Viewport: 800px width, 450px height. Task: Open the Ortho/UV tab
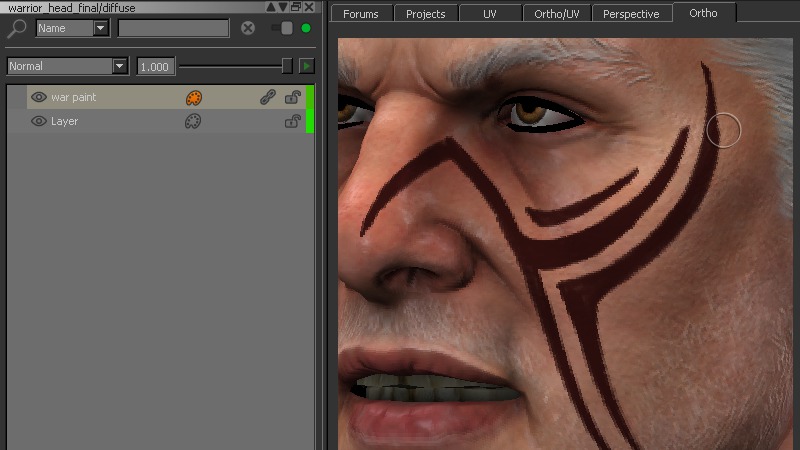tap(557, 14)
